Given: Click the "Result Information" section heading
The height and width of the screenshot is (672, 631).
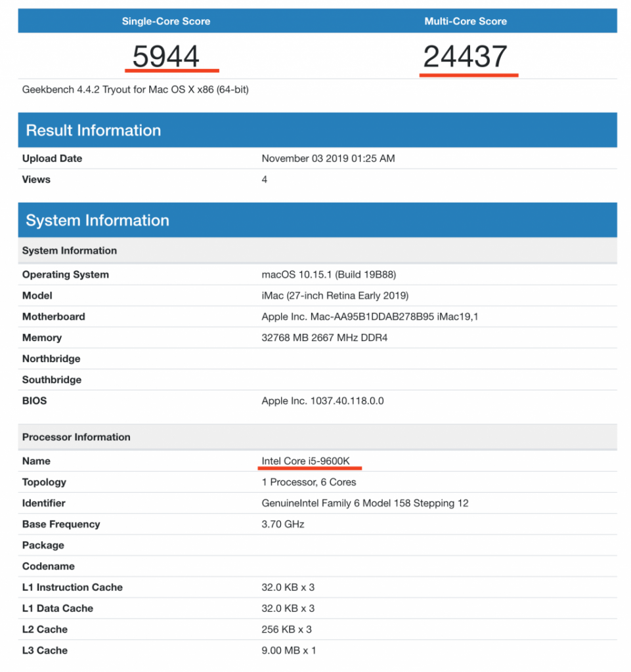Looking at the screenshot, I should point(93,131).
